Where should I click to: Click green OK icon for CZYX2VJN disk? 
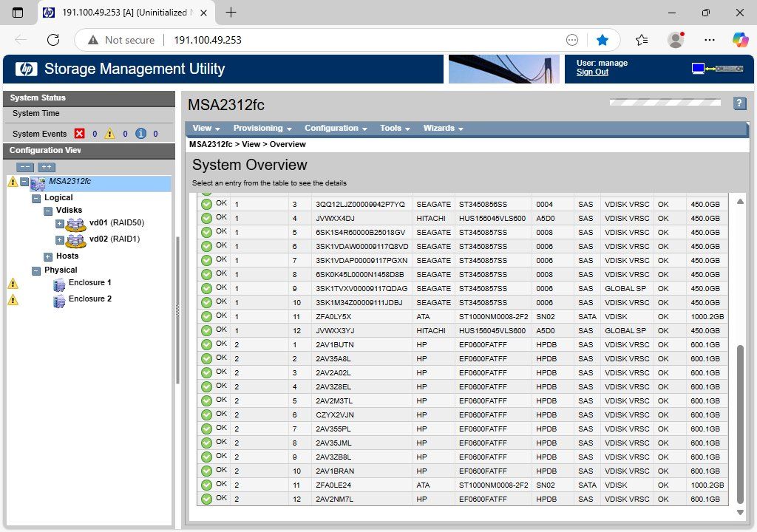207,415
